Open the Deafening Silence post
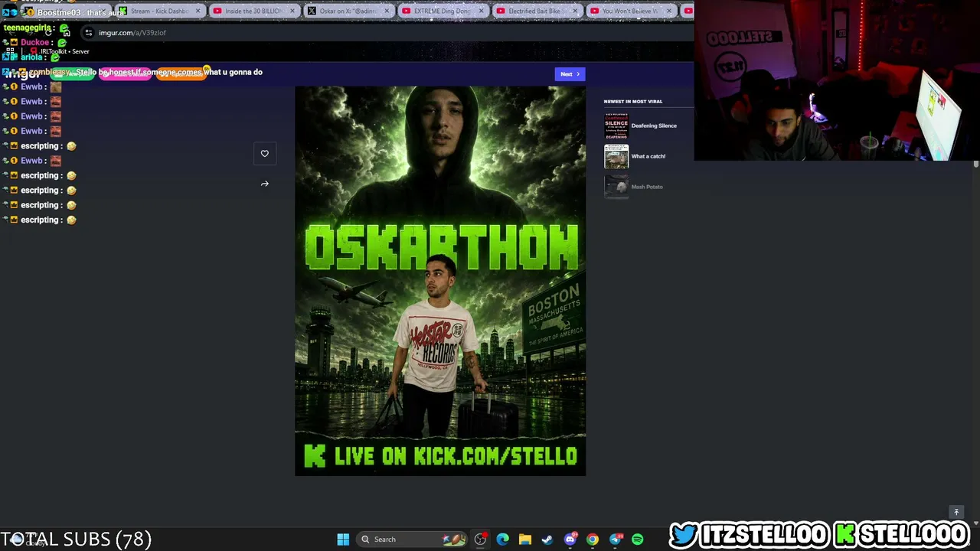 tap(654, 126)
